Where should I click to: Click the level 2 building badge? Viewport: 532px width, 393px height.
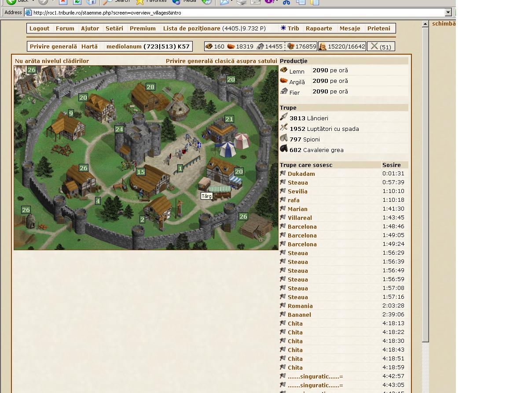tap(142, 219)
